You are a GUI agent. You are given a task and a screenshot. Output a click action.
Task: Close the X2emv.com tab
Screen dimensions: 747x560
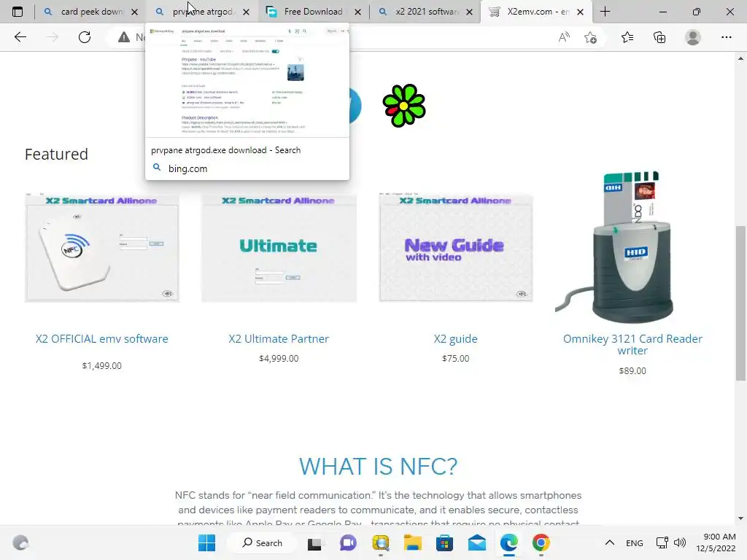[x=580, y=12]
